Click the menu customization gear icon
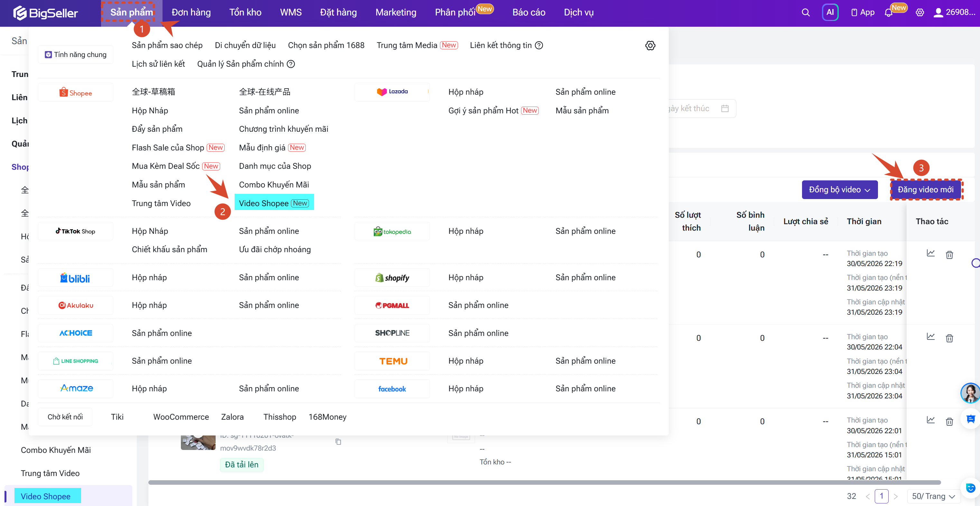Screen dimensions: 980x506 point(650,46)
